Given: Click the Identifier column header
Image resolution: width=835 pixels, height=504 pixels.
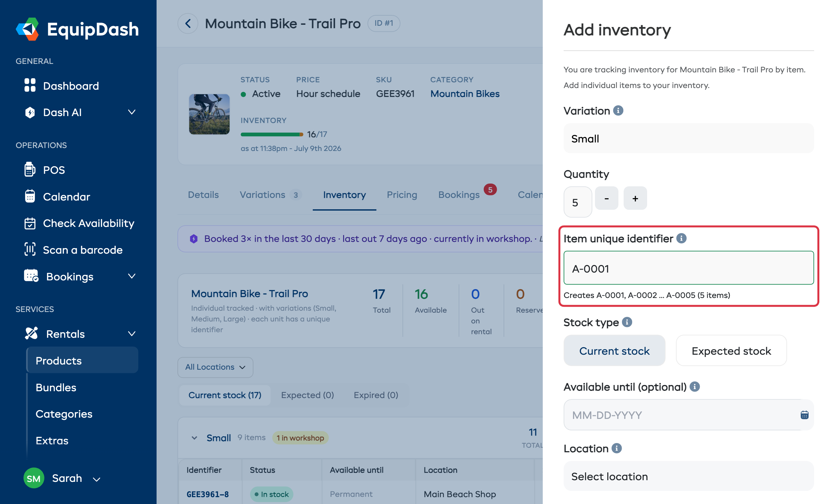Looking at the screenshot, I should pos(204,470).
